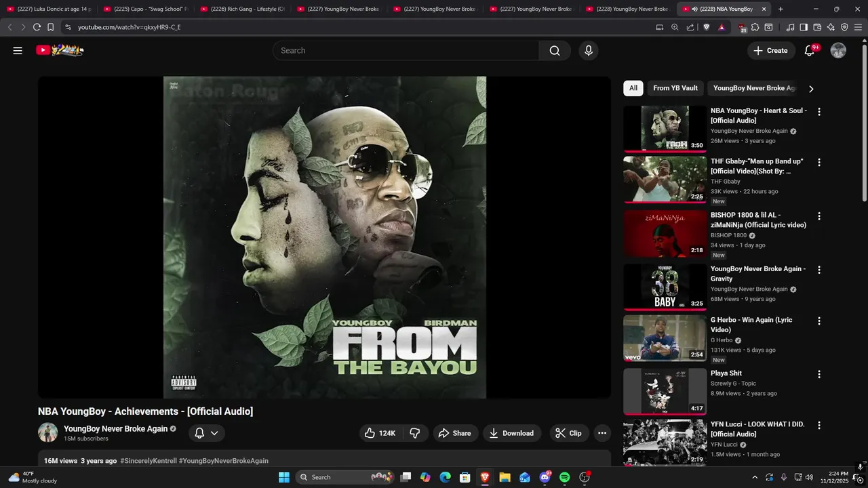Open Spotify from the taskbar
The height and width of the screenshot is (488, 868).
[x=565, y=477]
